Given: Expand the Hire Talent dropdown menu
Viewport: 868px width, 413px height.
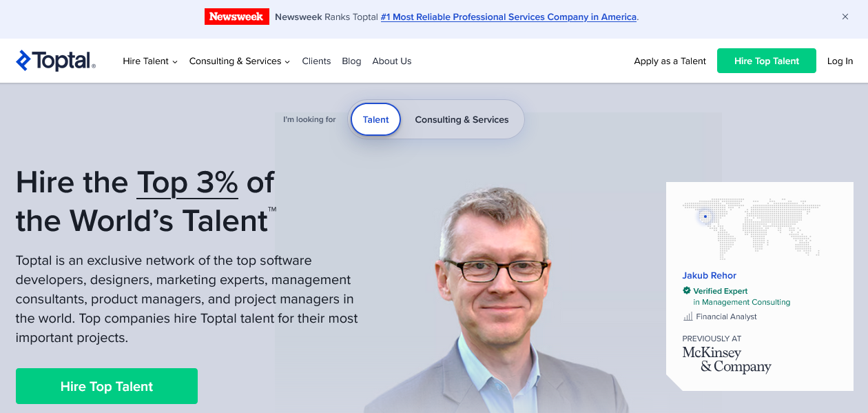Looking at the screenshot, I should [x=150, y=61].
